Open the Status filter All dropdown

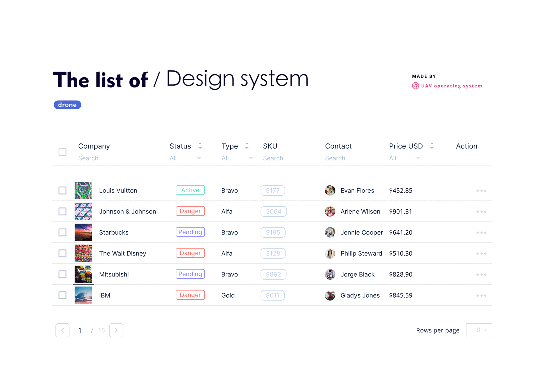click(x=185, y=158)
